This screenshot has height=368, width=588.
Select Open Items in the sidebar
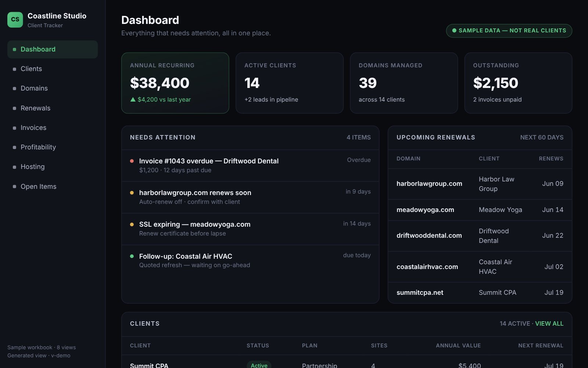53,187
